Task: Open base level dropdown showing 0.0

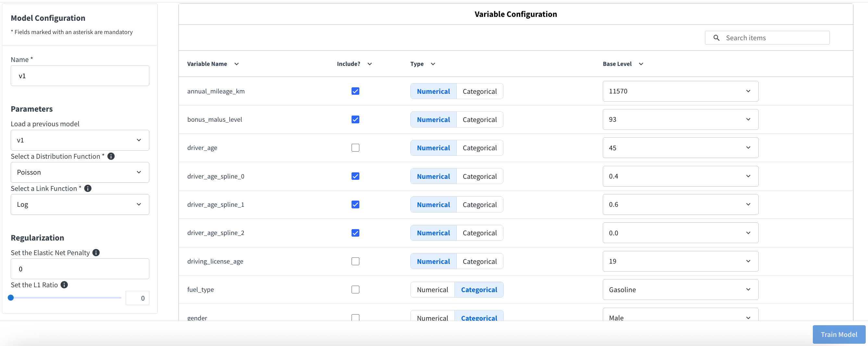Action: tap(680, 233)
